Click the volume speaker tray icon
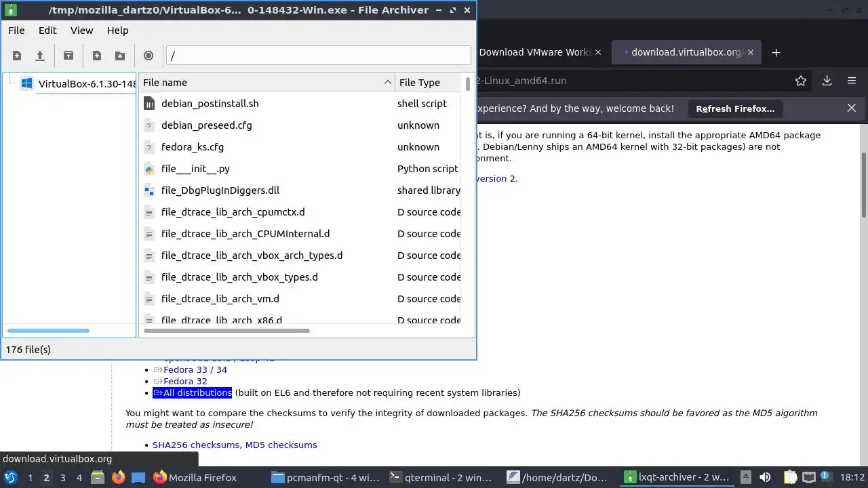The image size is (868, 488). coord(765,477)
